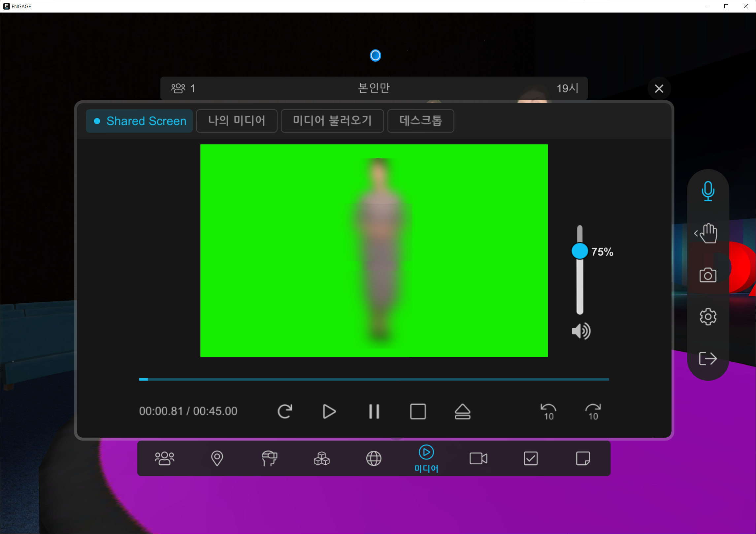Rewind 10 seconds
The height and width of the screenshot is (534, 756).
(548, 412)
